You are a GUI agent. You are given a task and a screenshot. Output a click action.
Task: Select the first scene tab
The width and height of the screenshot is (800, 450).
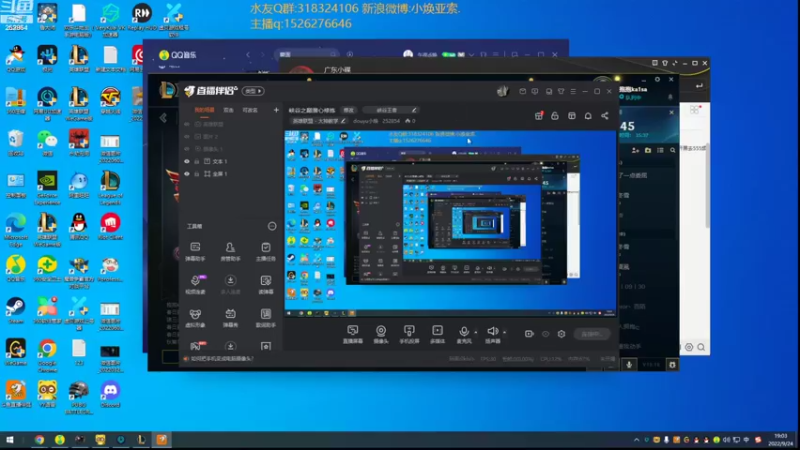point(204,110)
